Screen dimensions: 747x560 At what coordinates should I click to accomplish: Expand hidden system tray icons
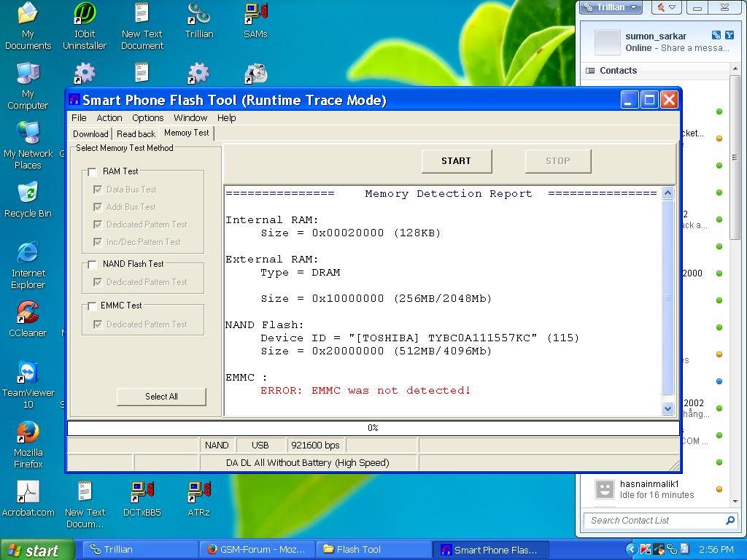[x=632, y=550]
